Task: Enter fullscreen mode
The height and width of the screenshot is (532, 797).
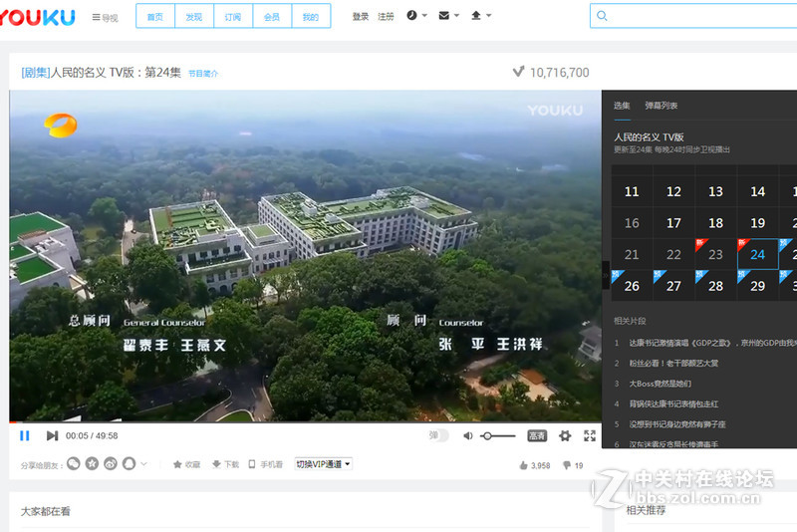Action: [590, 435]
